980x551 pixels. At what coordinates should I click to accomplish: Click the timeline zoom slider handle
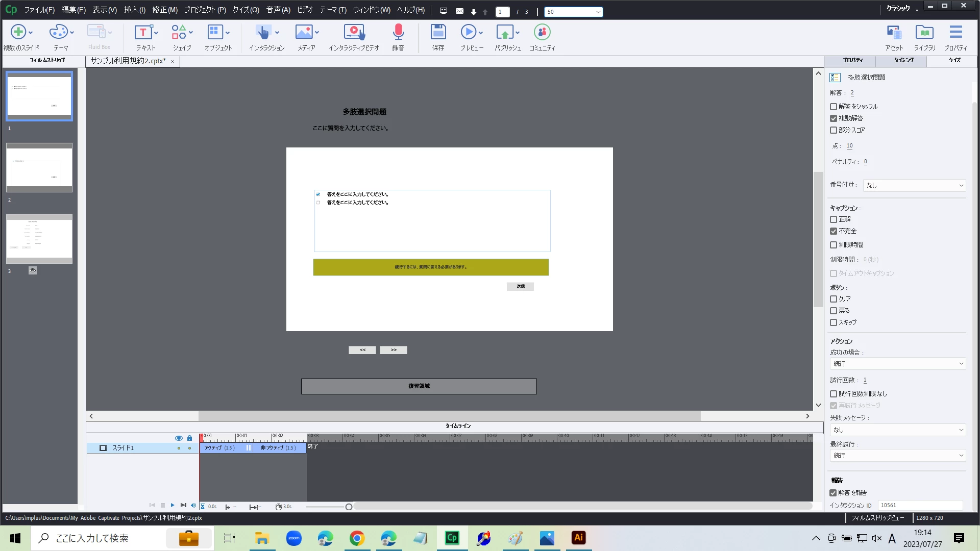click(349, 507)
